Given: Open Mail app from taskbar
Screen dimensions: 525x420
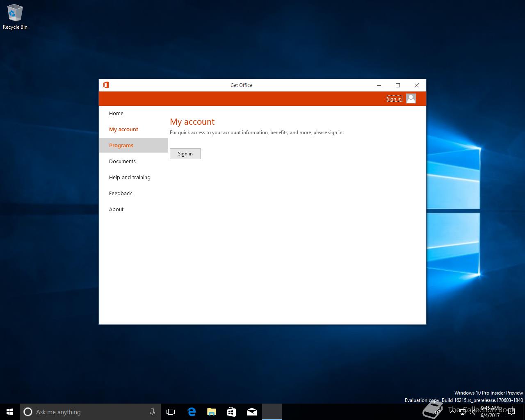Looking at the screenshot, I should click(x=251, y=412).
